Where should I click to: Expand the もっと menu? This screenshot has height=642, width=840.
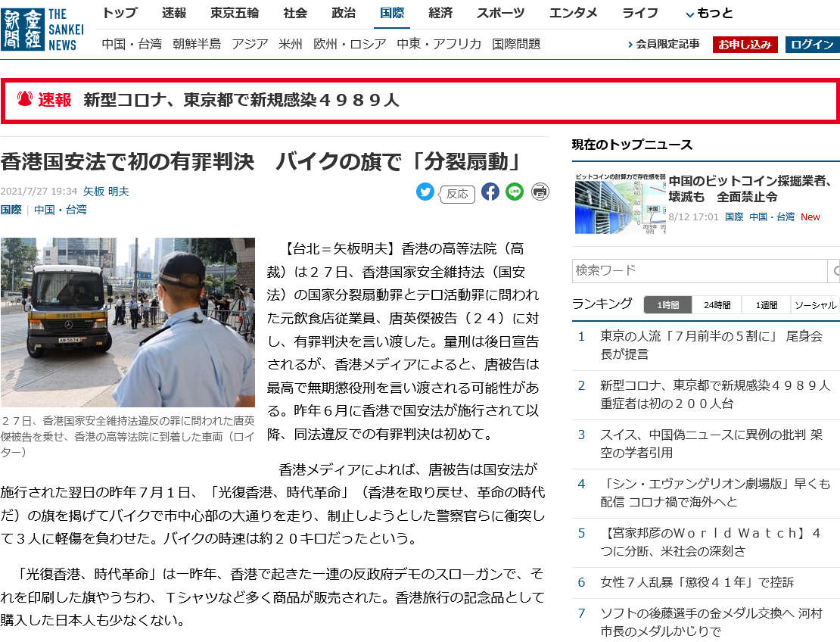[x=708, y=14]
